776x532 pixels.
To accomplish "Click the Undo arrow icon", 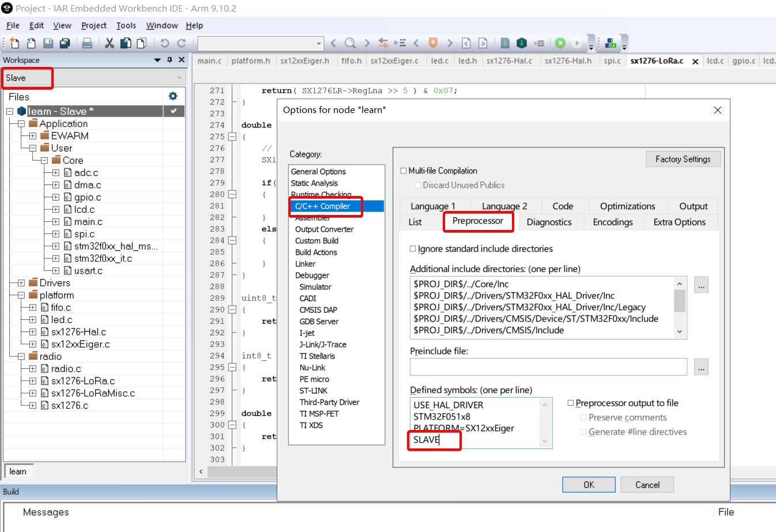I will [165, 43].
